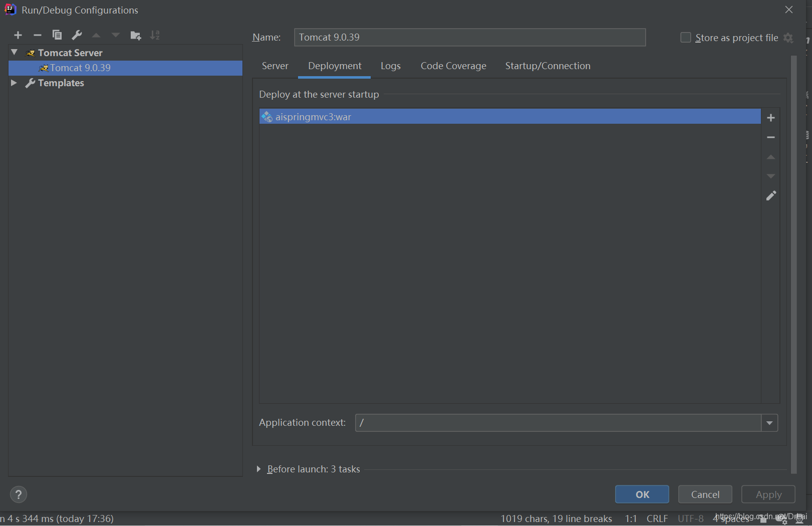812x526 pixels.
Task: Enable Store as project file
Action: (686, 38)
